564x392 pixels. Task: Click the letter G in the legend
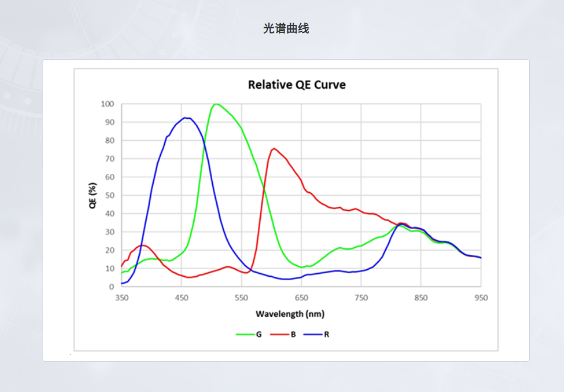click(259, 334)
